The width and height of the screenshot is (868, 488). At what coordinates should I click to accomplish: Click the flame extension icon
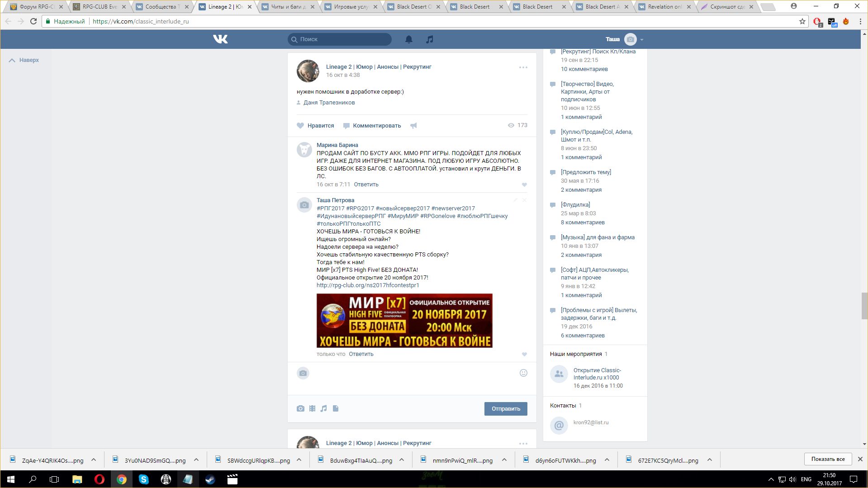(x=846, y=21)
